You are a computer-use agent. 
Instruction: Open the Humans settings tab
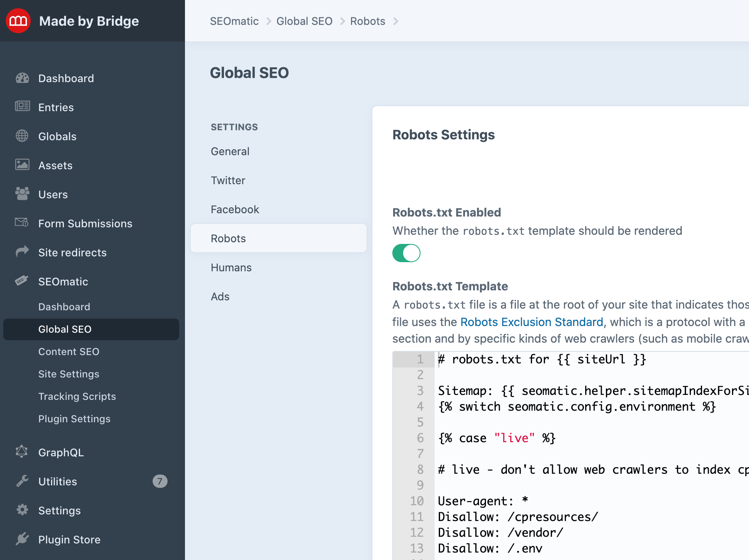[279, 268]
